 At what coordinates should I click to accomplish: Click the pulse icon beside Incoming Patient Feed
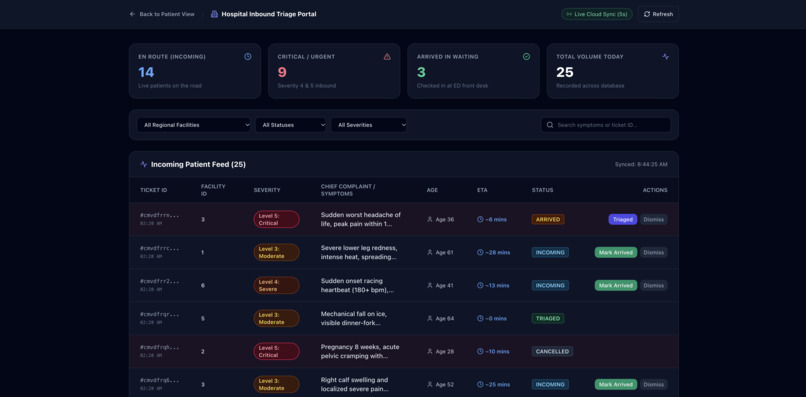coord(144,165)
